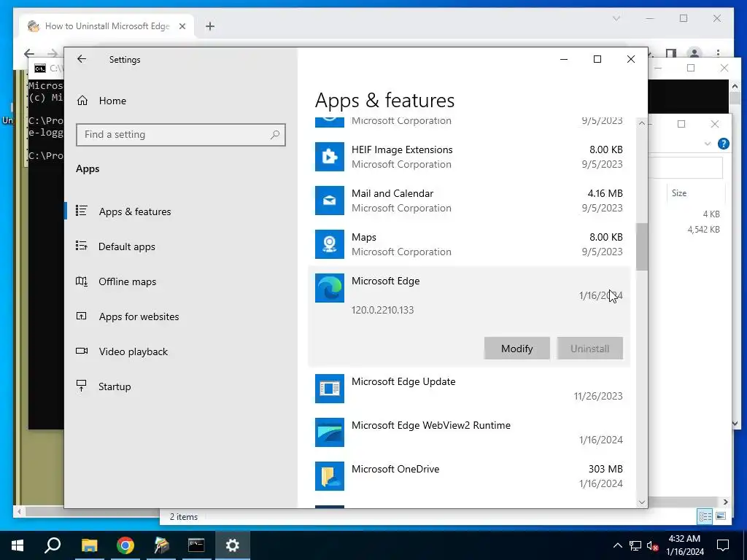Click the search magnifier in Find a setting
Viewport: 747px width, 560px height.
click(x=275, y=135)
